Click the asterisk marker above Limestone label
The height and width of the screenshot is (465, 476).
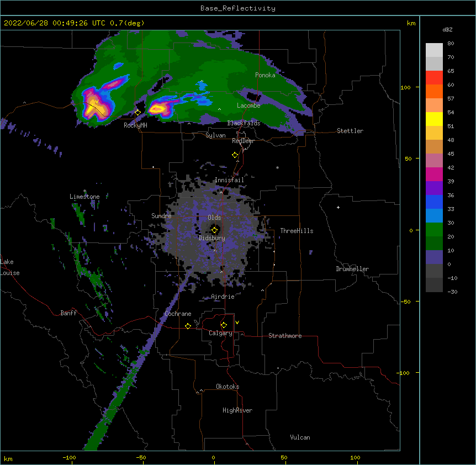tap(84, 191)
